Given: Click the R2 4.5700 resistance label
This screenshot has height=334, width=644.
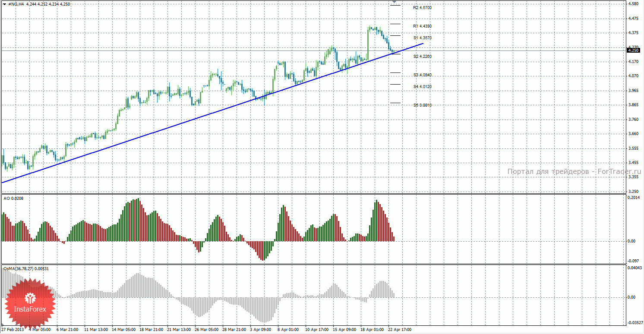Looking at the screenshot, I should pyautogui.click(x=422, y=8).
